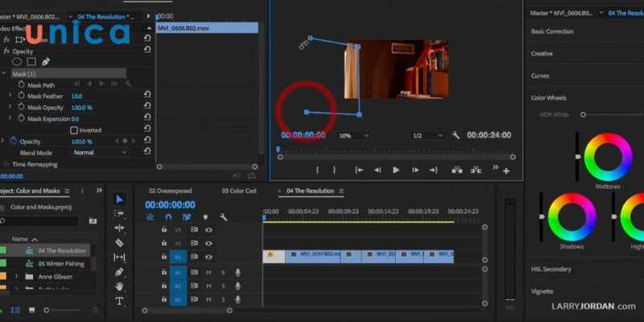The height and width of the screenshot is (322, 644).
Task: Mute audio track A1
Action: 208,273
